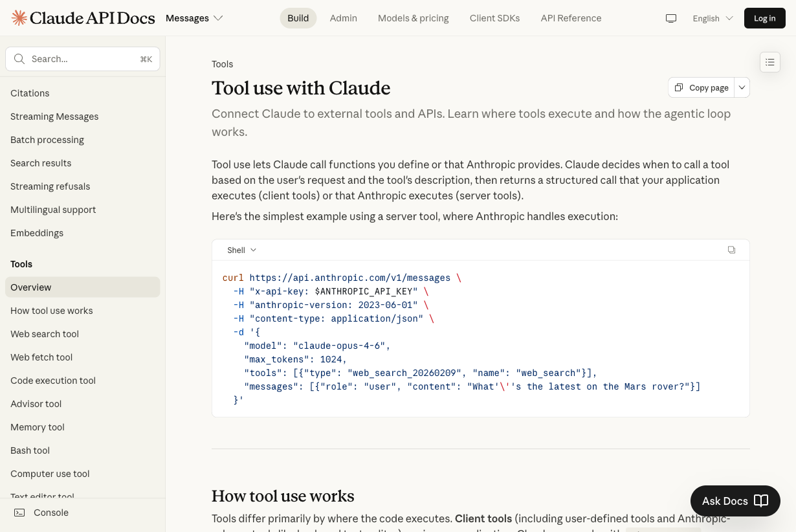Click the "claude-opus-4-6" model line in code
Viewport: 796px width, 532px height.
[317, 346]
